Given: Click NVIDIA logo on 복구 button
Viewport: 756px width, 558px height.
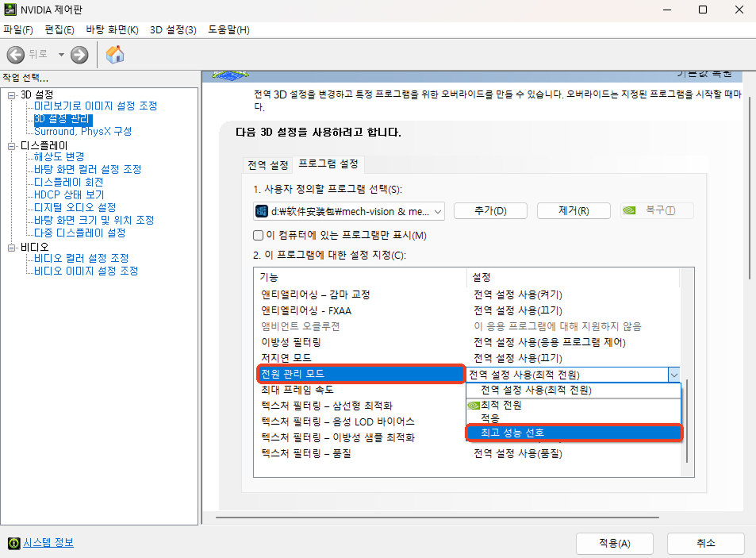Looking at the screenshot, I should (x=629, y=210).
